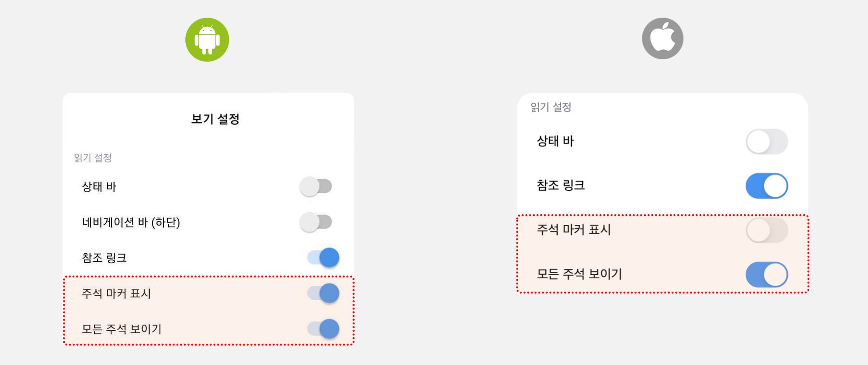Click the gray Apple logo icon
Viewport: 868px width, 365px height.
(x=662, y=39)
